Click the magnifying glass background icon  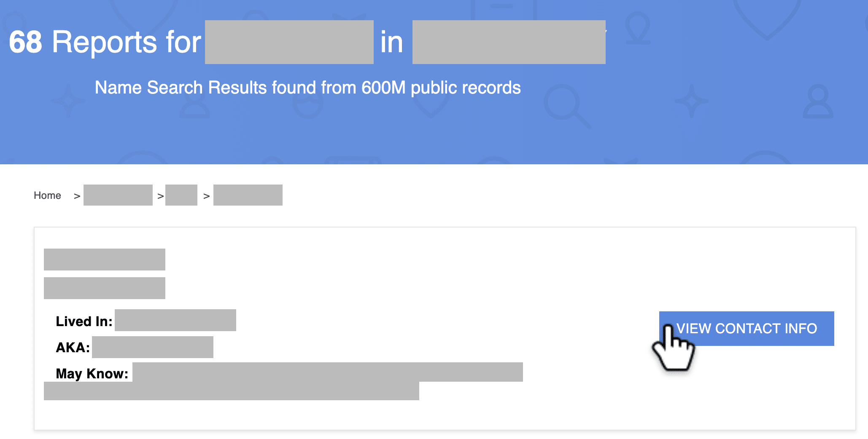(566, 106)
